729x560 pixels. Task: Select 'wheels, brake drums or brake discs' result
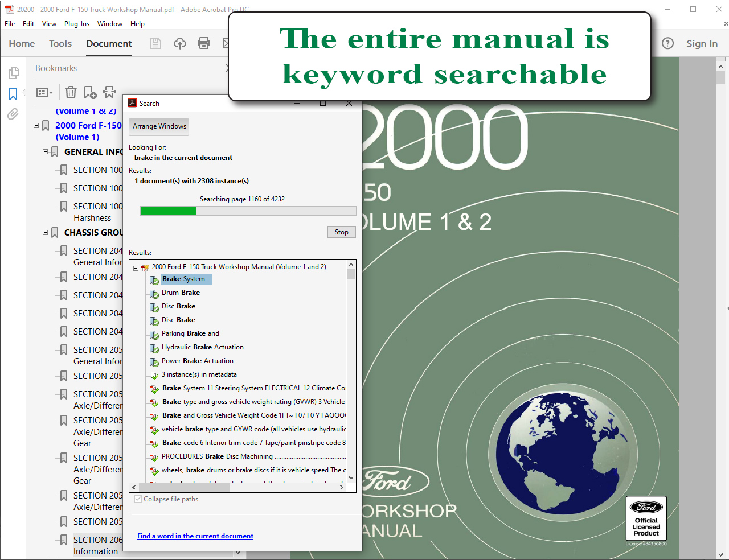click(254, 470)
